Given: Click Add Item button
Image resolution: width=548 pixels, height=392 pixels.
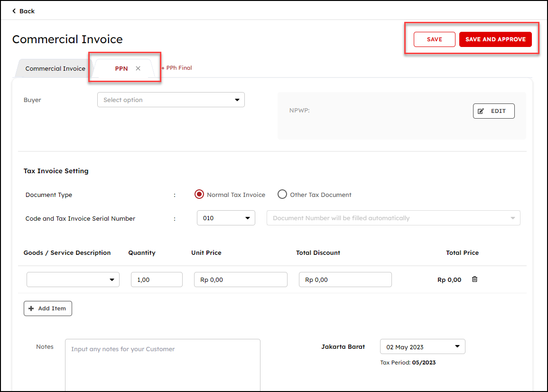Looking at the screenshot, I should pos(48,308).
